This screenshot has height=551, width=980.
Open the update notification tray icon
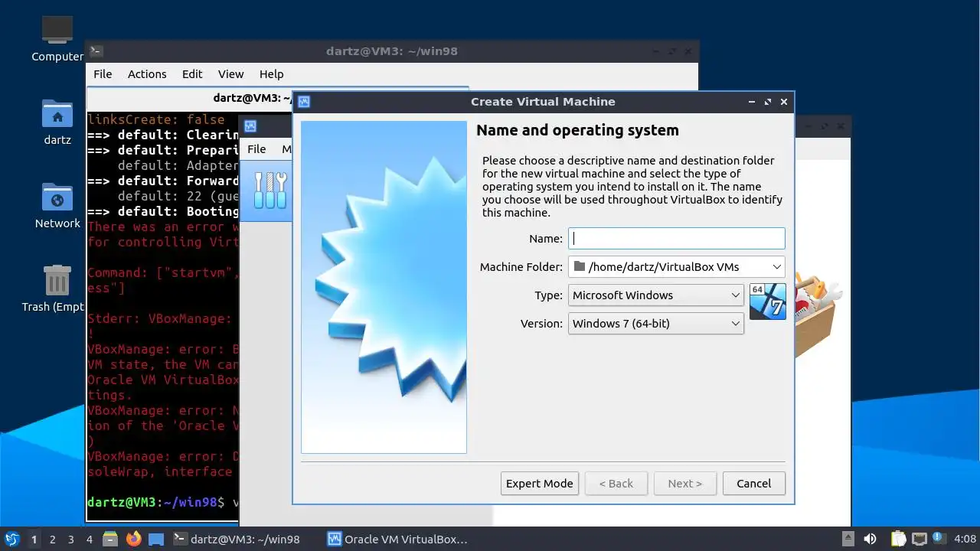[939, 539]
